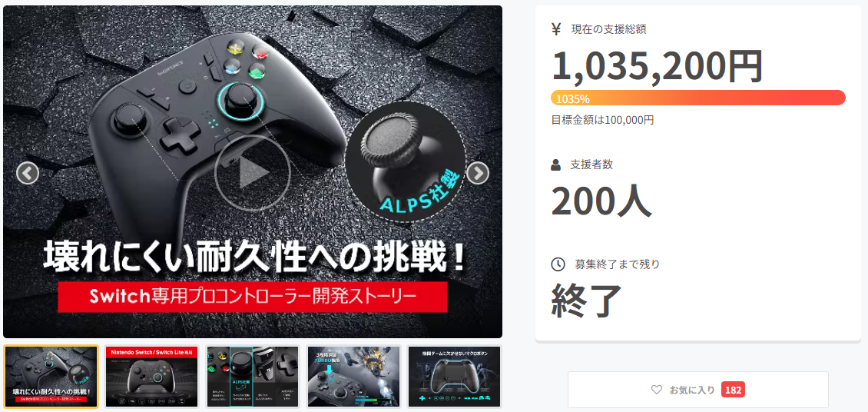Click the clock icon beside 募集終了まで残り
Screen dimensions: 868x412
pos(558,264)
